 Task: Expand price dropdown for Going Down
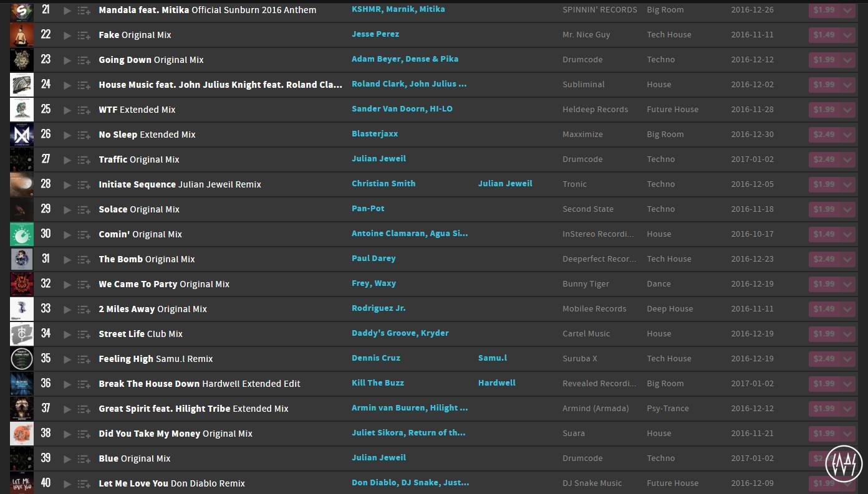pos(847,60)
